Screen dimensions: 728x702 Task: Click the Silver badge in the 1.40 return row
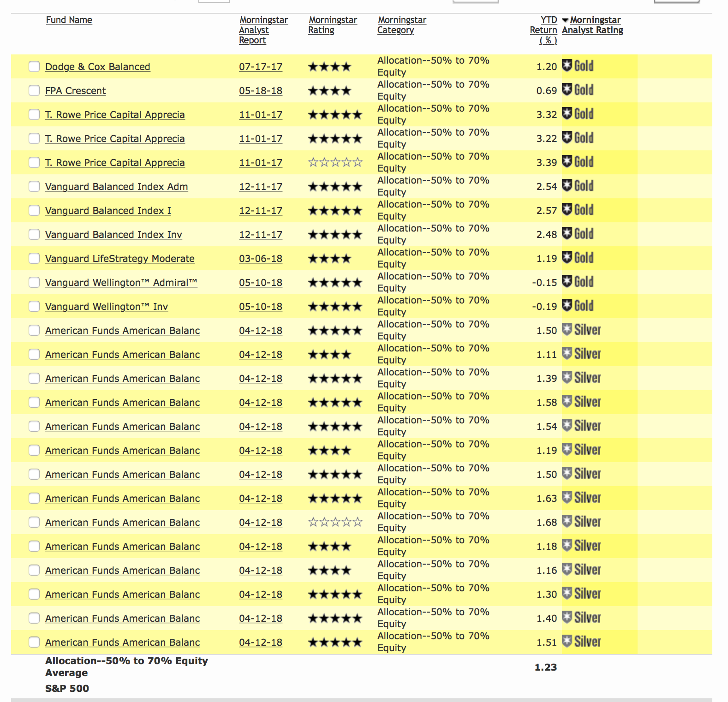(581, 618)
